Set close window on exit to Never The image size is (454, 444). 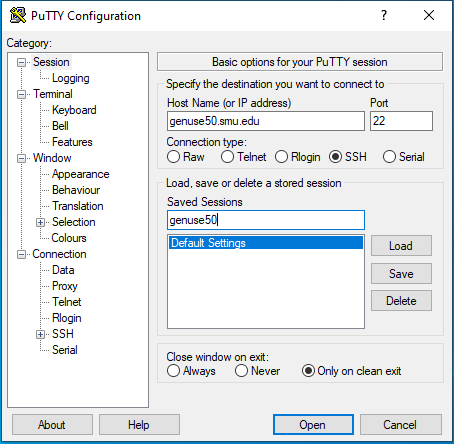coord(241,371)
